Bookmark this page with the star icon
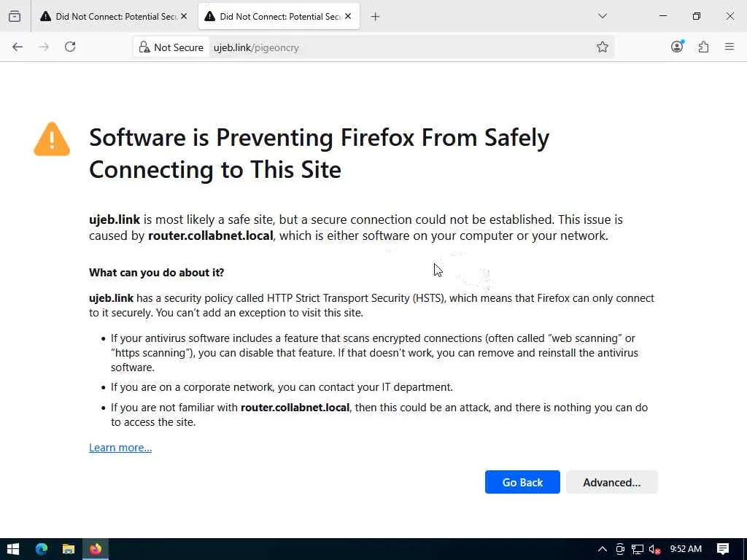Viewport: 747px width, 560px height. (603, 47)
